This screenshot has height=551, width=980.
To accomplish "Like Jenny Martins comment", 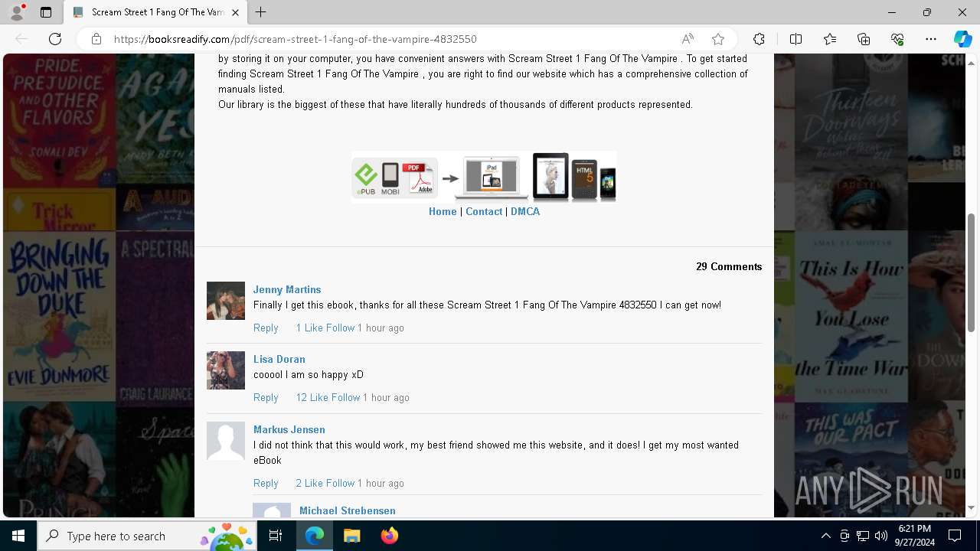I will 309,328.
